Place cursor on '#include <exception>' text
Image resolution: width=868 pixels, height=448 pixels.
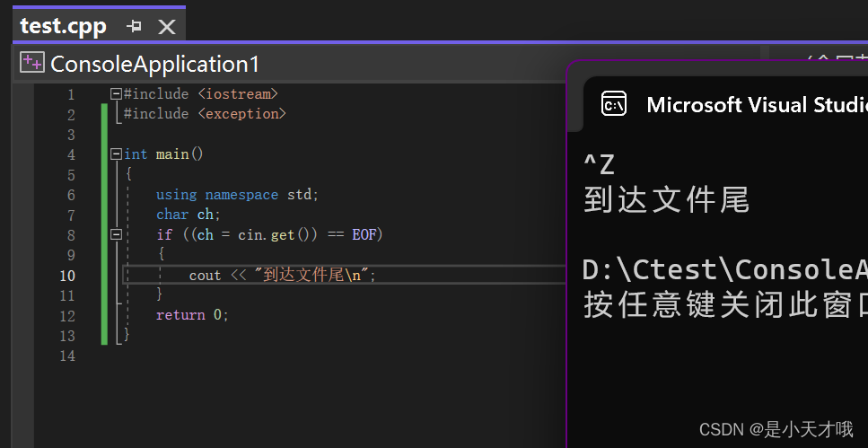[x=205, y=114]
